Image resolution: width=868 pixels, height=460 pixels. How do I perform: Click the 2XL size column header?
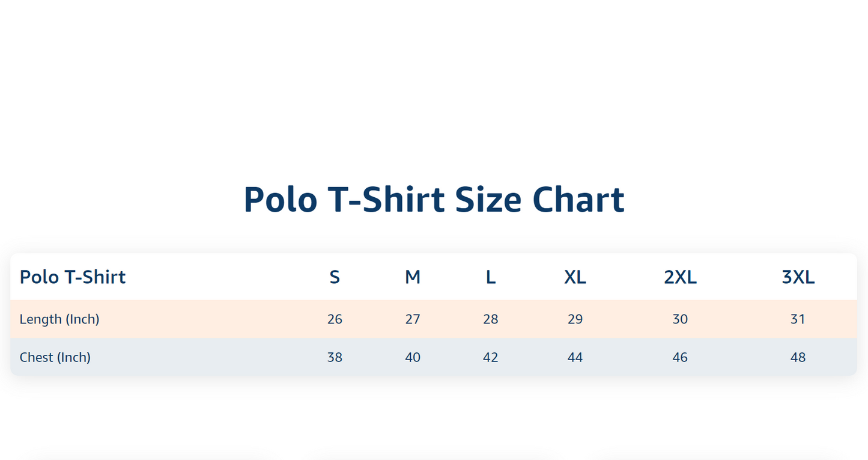click(x=680, y=277)
